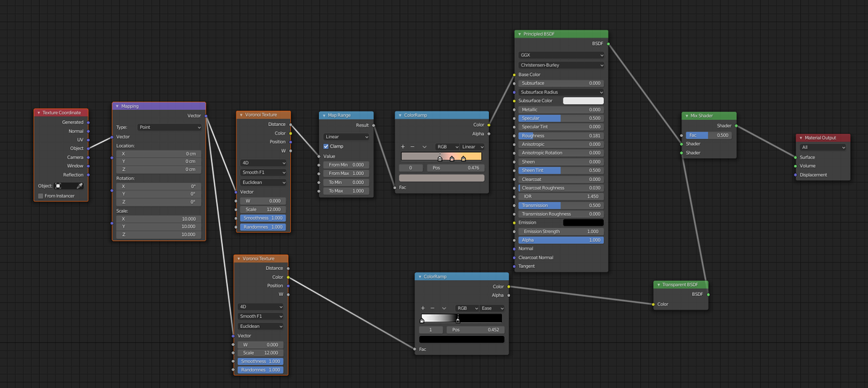Image resolution: width=868 pixels, height=388 pixels.
Task: Click the white Subsurface Color swatch
Action: 583,101
